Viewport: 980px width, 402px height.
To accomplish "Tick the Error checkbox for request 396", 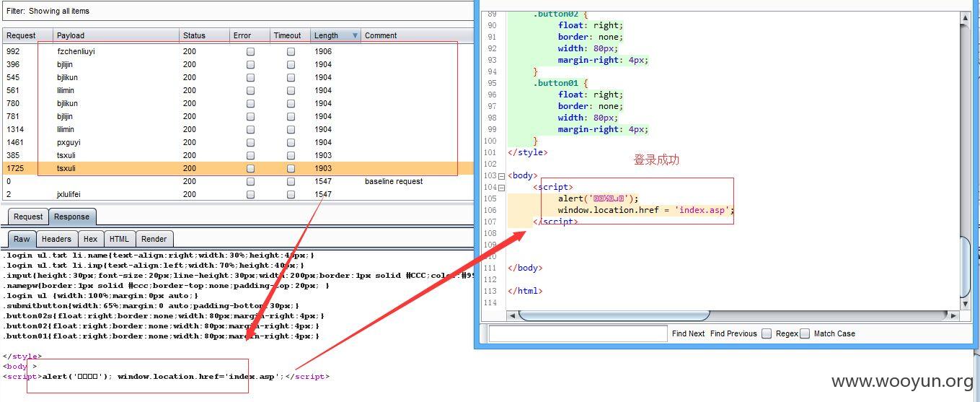I will click(x=250, y=65).
